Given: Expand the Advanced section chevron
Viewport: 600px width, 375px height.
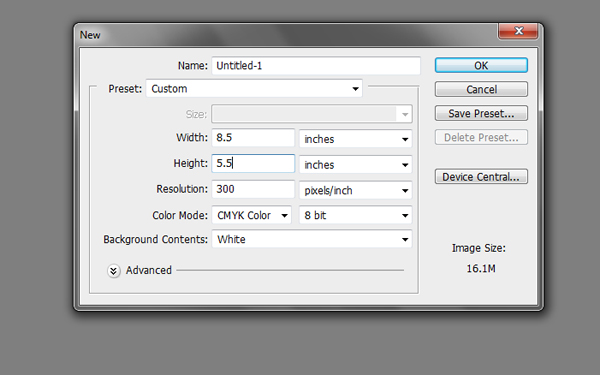Looking at the screenshot, I should (114, 271).
